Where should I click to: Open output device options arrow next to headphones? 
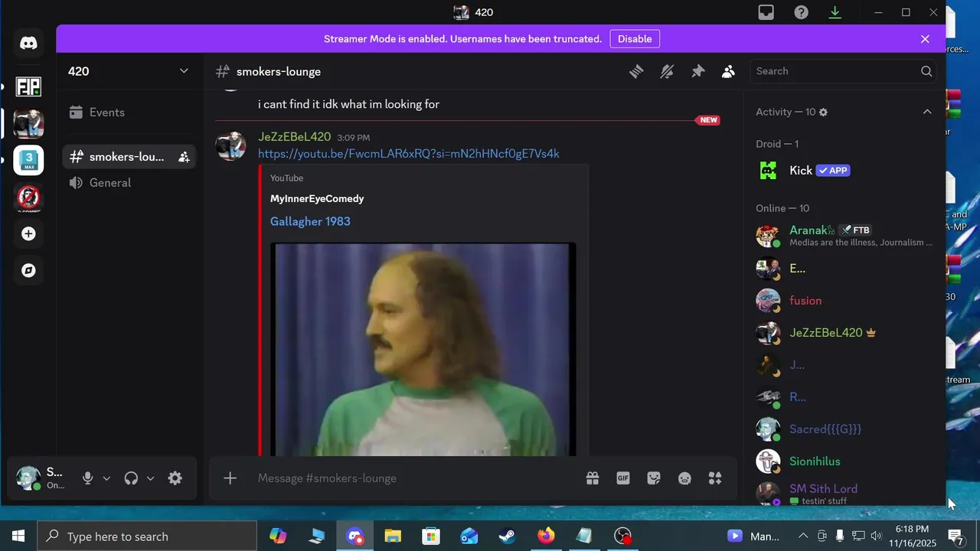tap(150, 478)
